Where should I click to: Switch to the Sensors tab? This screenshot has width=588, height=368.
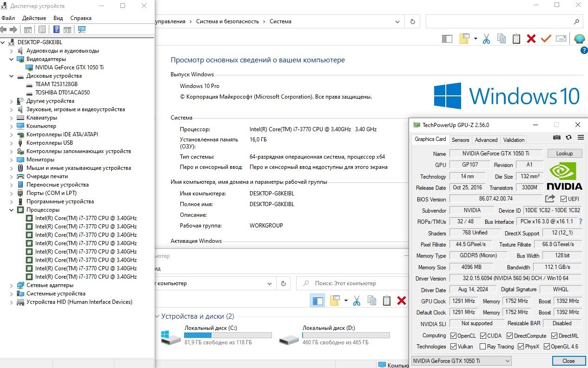pyautogui.click(x=461, y=140)
